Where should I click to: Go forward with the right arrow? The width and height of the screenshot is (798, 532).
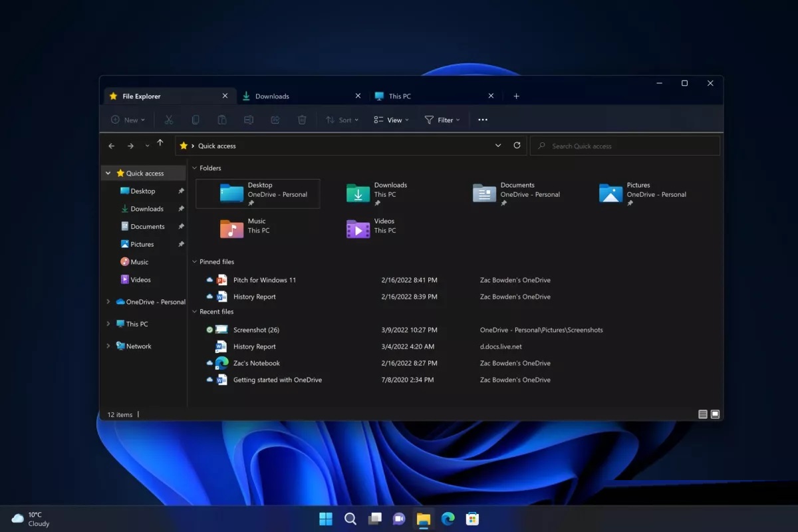pyautogui.click(x=130, y=146)
